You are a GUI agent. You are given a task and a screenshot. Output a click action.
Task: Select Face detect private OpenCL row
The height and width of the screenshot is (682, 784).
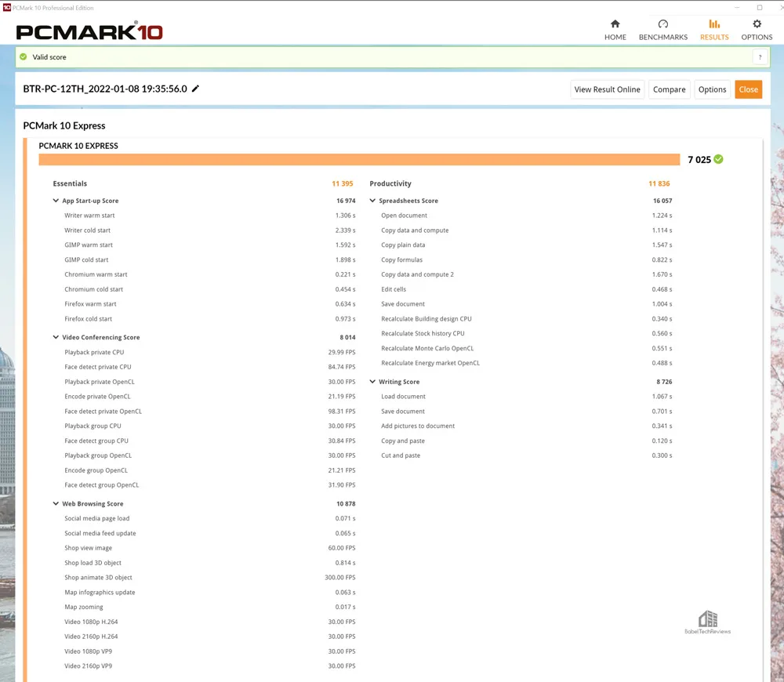(209, 412)
